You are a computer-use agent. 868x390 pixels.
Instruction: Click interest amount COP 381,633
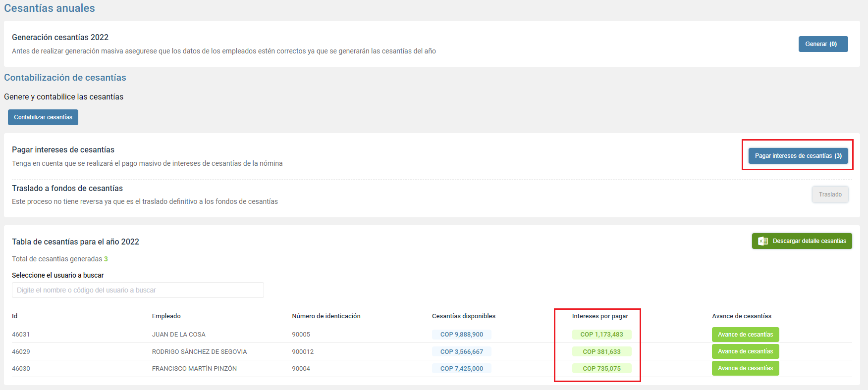(x=601, y=352)
